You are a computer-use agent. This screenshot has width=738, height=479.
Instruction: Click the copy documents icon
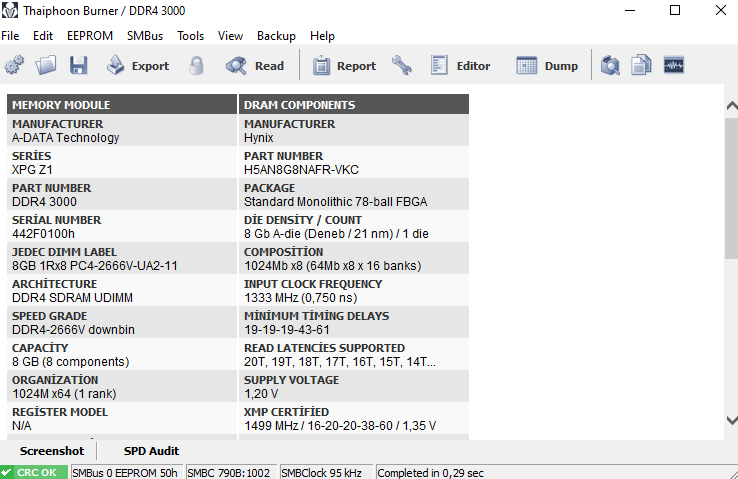click(x=641, y=66)
